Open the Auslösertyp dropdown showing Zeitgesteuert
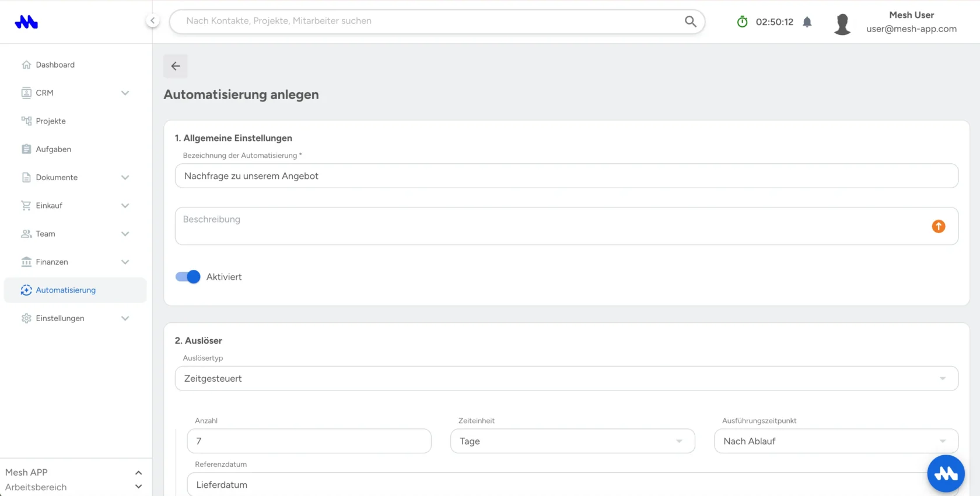The width and height of the screenshot is (980, 496). click(566, 378)
